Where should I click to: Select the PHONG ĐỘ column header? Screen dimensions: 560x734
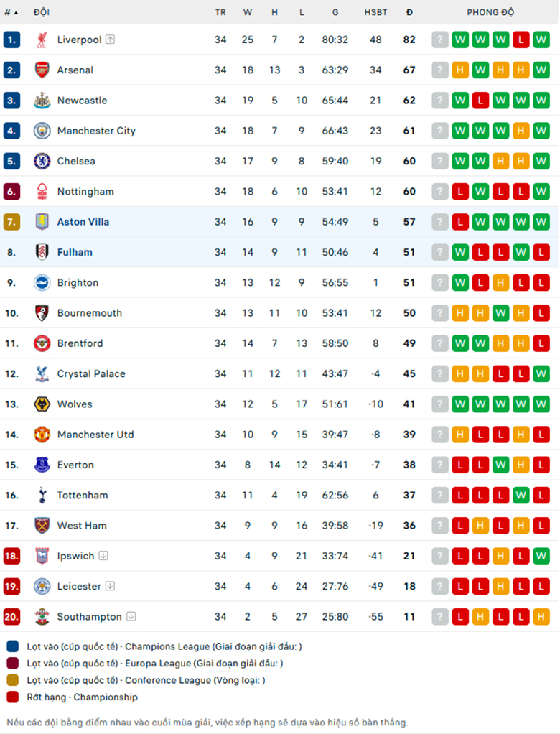(490, 13)
